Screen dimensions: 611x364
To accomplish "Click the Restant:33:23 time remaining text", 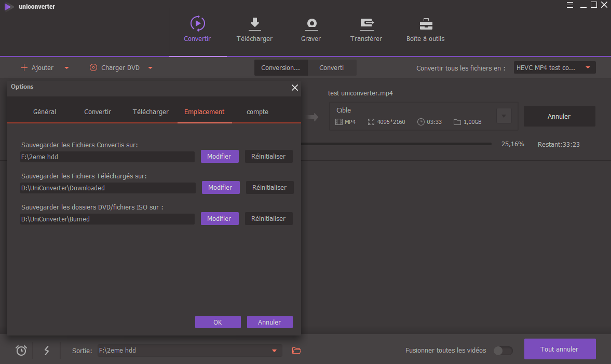I will 559,145.
